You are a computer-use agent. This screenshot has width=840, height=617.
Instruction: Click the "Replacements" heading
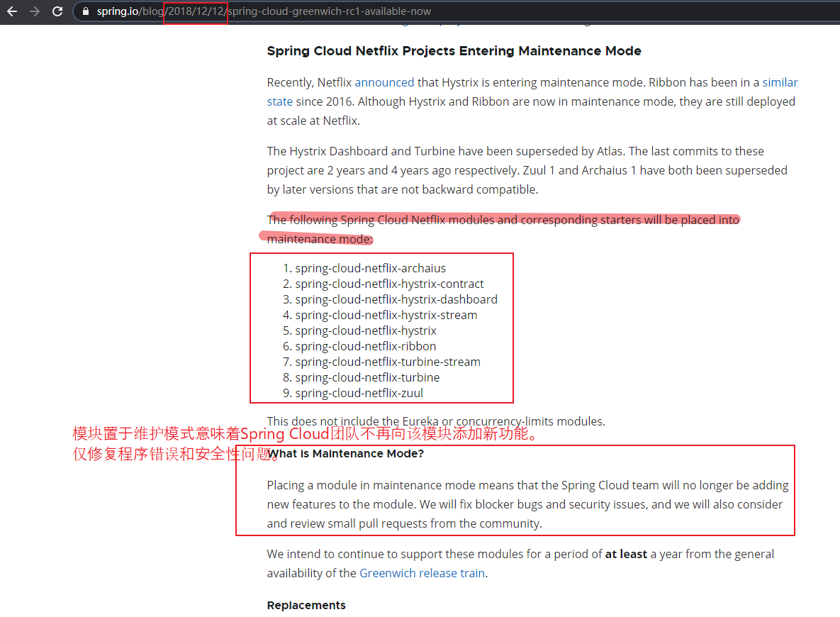coord(306,605)
